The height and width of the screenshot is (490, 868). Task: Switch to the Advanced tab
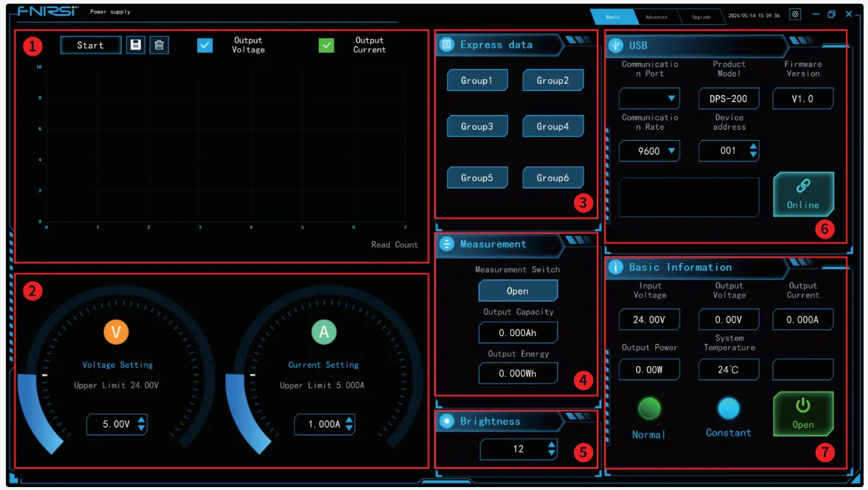click(656, 17)
